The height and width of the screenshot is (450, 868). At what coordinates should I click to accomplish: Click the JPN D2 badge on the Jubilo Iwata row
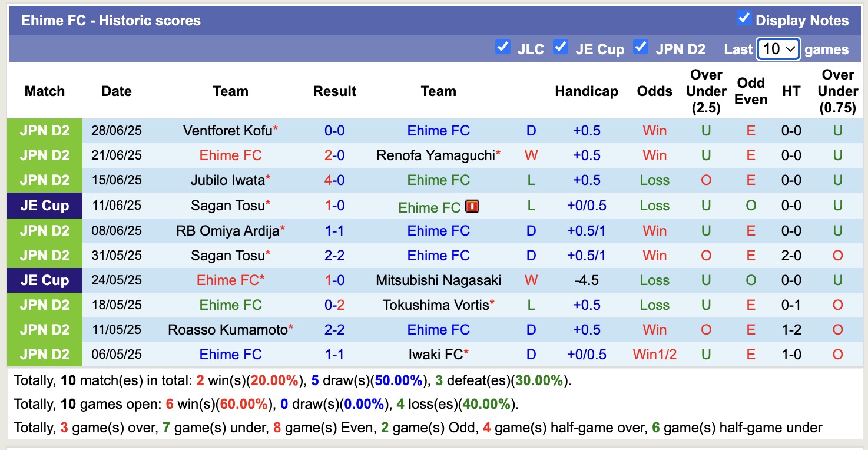44,180
